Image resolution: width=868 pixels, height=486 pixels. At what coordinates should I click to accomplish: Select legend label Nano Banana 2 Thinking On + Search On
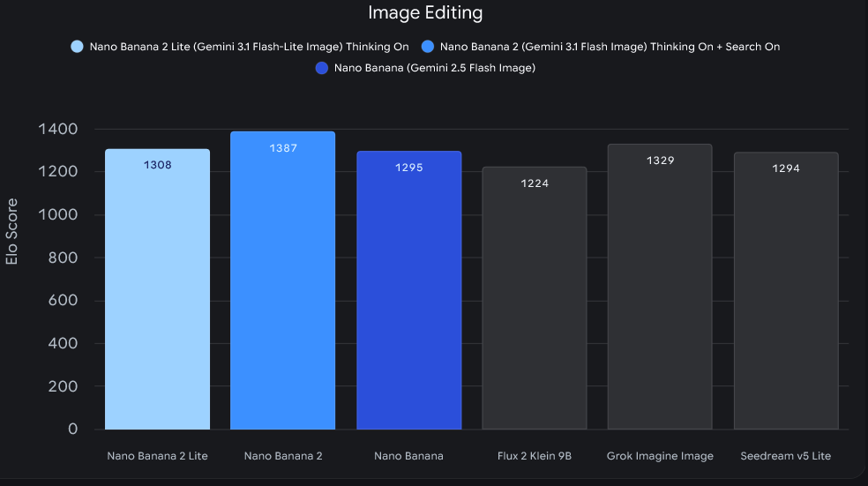610,47
